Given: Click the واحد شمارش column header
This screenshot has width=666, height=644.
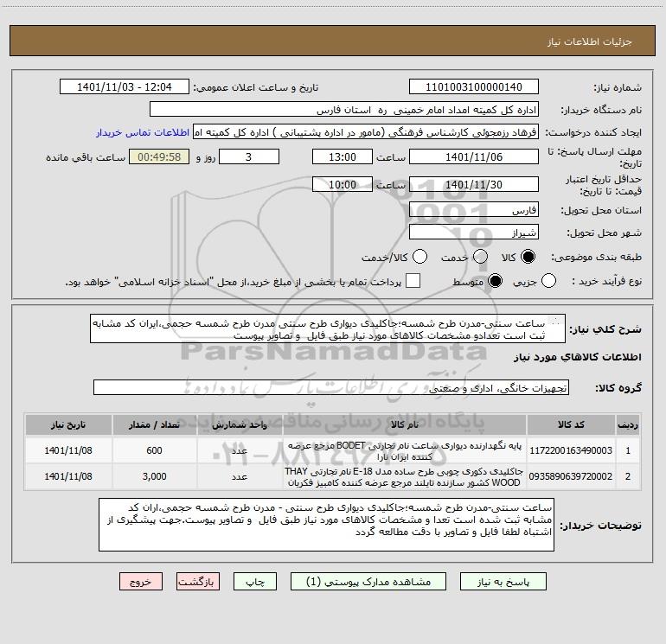Looking at the screenshot, I should (240, 425).
